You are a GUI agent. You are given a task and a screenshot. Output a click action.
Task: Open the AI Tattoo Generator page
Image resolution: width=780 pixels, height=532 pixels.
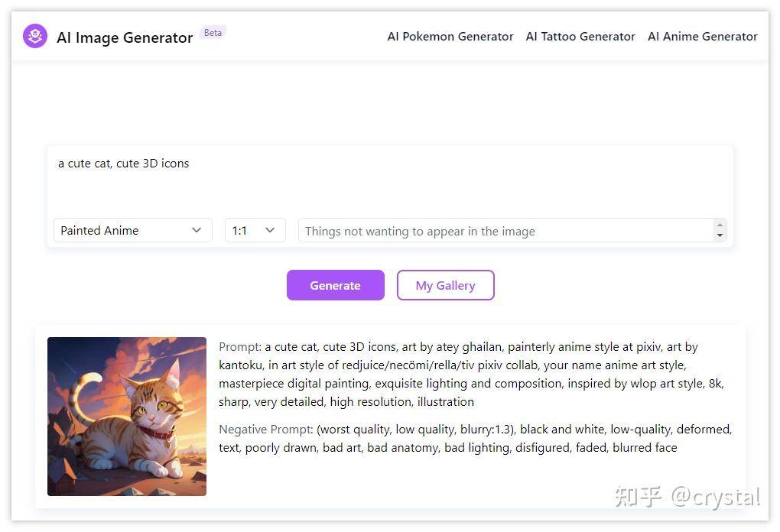580,36
